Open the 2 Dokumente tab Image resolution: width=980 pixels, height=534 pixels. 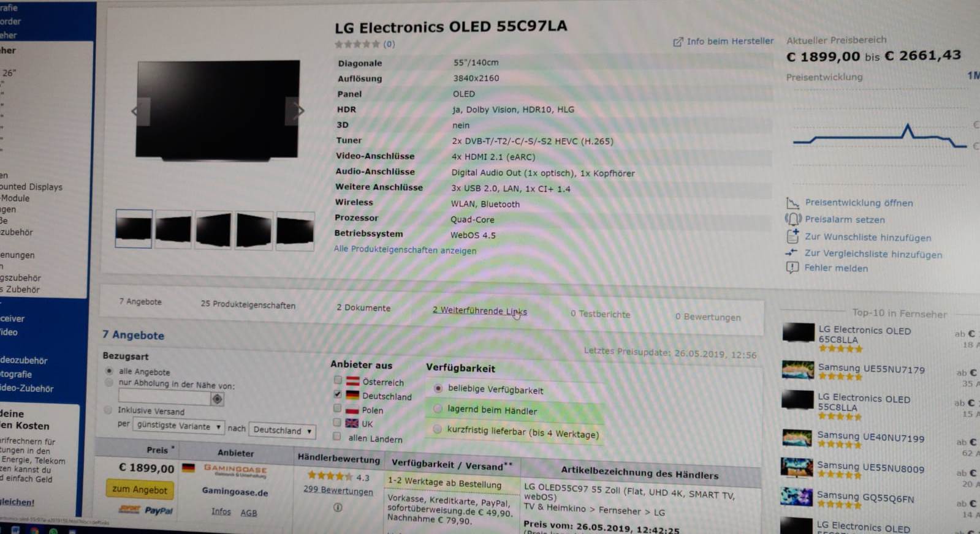tap(363, 307)
